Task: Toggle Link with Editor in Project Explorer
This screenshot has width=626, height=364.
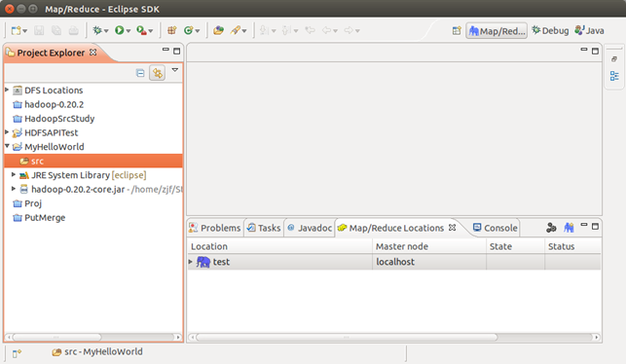Action: (158, 73)
